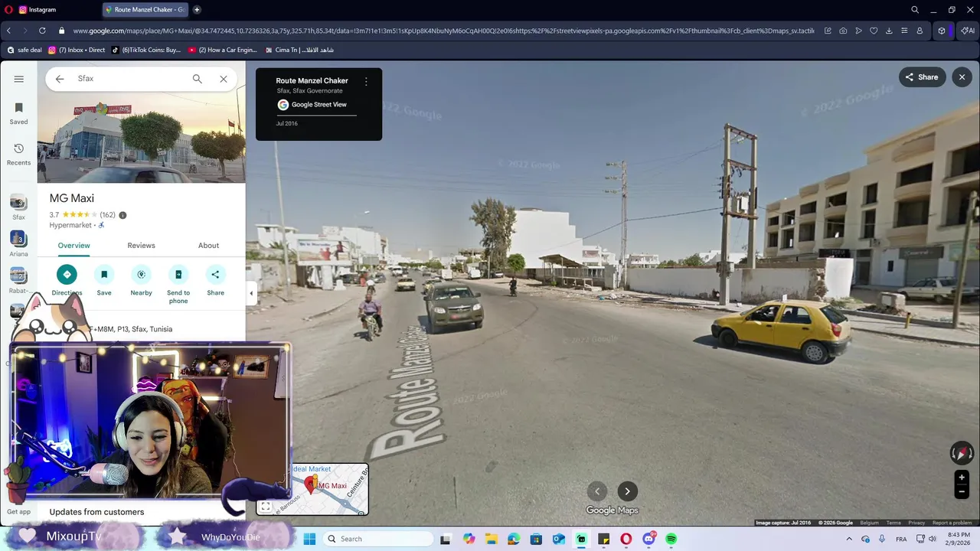Image resolution: width=980 pixels, height=551 pixels.
Task: Share MG Maxi place from side panel
Action: tap(215, 280)
